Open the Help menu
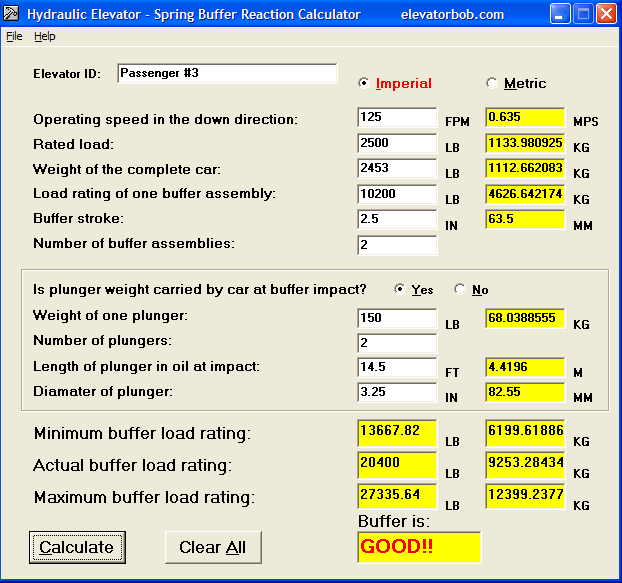Viewport: 622px width, 583px height. pyautogui.click(x=44, y=36)
